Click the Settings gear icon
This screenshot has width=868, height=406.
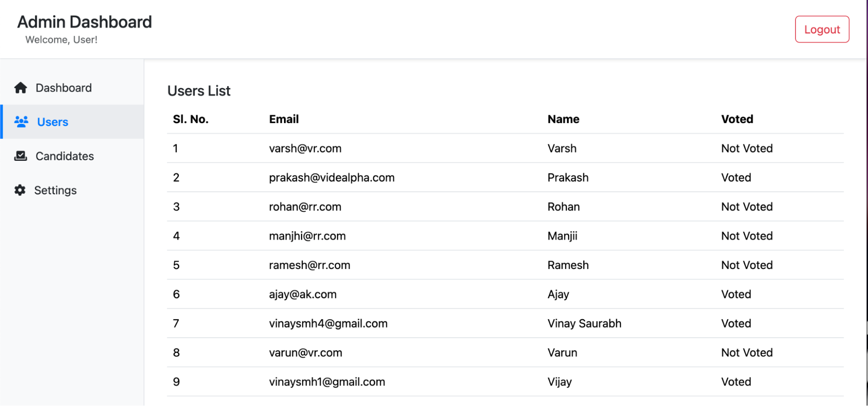[x=20, y=190]
